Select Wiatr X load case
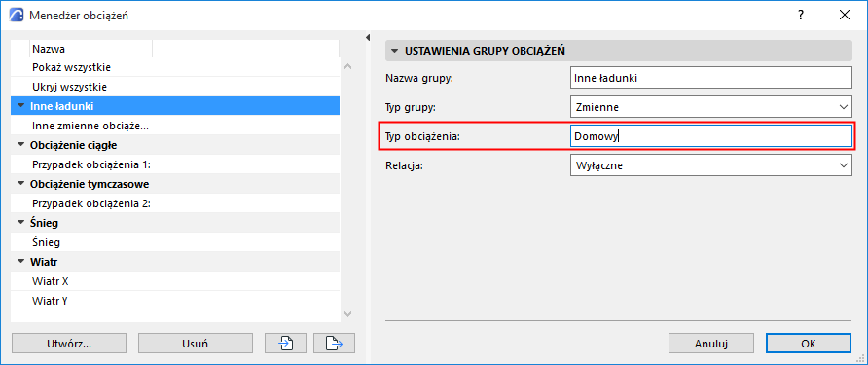The image size is (868, 365). pyautogui.click(x=175, y=281)
